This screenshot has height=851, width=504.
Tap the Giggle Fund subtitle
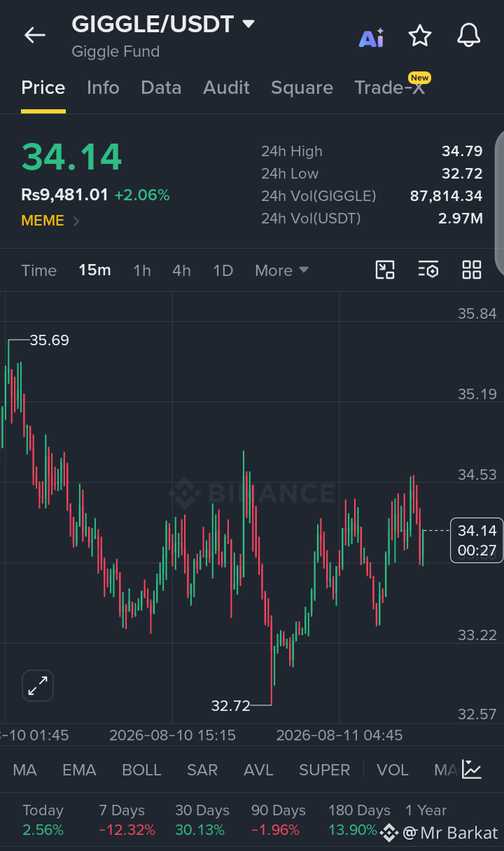tap(115, 52)
